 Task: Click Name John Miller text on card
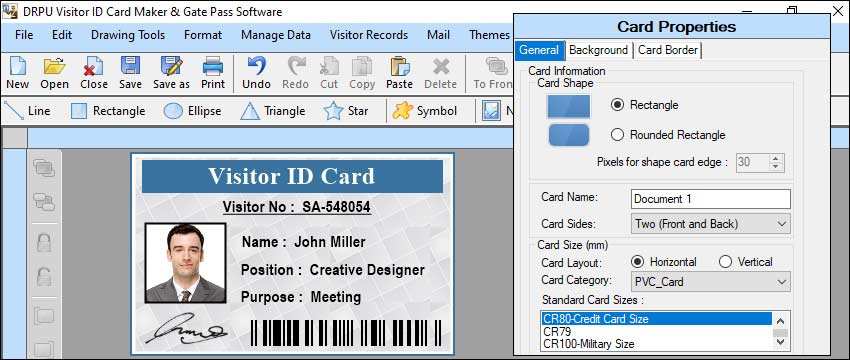[x=304, y=242]
